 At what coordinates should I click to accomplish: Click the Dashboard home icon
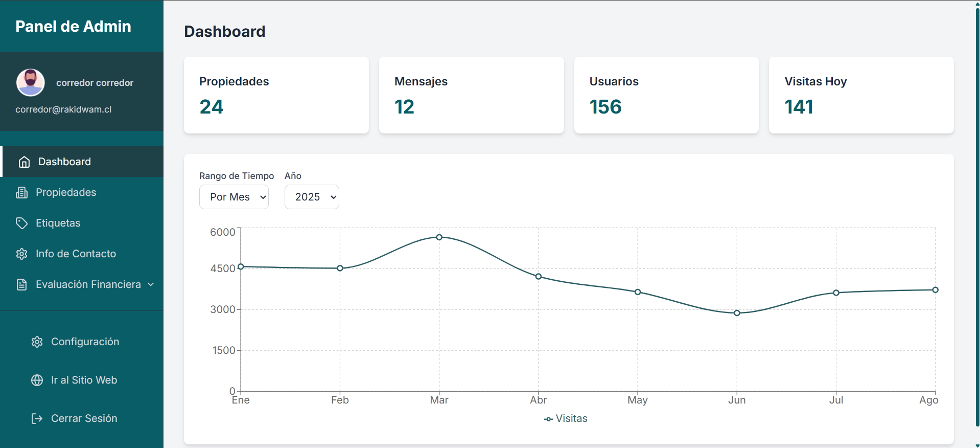pos(24,162)
